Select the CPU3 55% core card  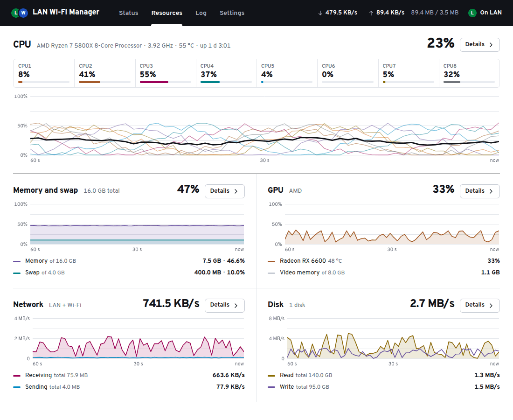166,73
